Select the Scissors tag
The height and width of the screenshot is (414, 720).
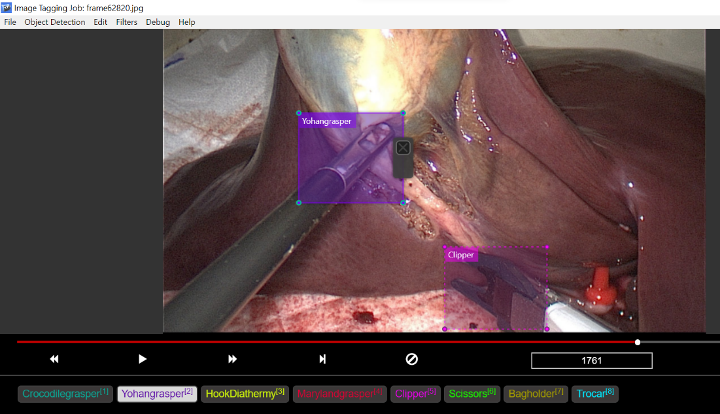pos(472,394)
